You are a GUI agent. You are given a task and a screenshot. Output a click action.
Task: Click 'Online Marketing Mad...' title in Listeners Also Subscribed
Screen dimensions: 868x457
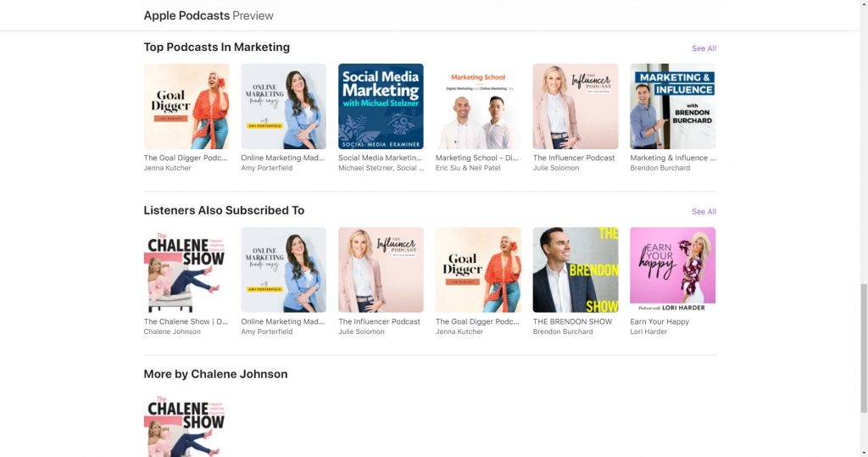tap(283, 321)
